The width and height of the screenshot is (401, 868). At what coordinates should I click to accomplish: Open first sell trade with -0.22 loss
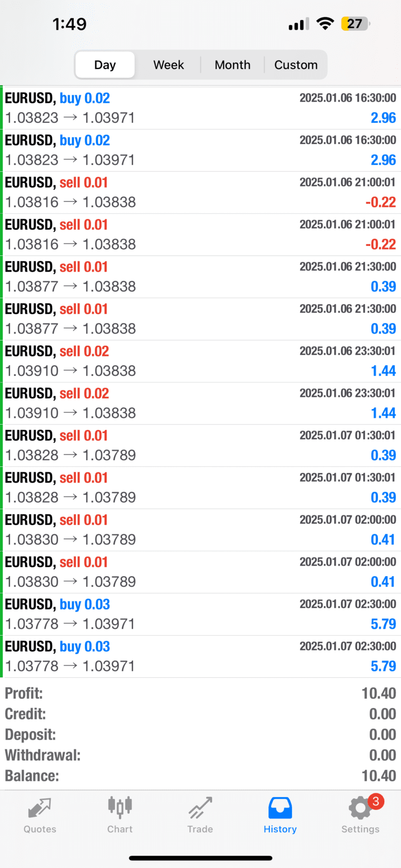(x=200, y=193)
